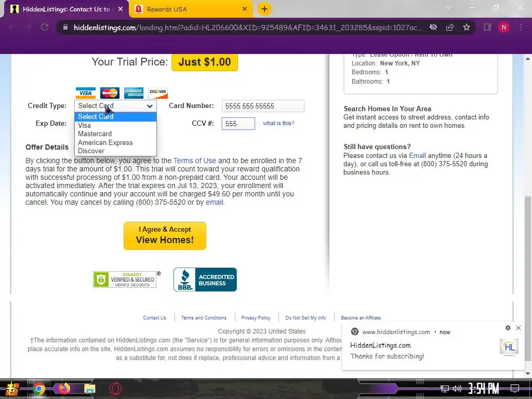
Task: Choose Visa in card type list
Action: coord(115,125)
